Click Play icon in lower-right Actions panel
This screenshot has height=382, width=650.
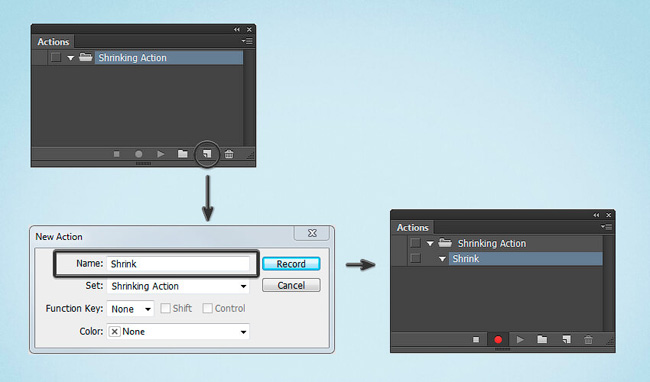[x=520, y=340]
